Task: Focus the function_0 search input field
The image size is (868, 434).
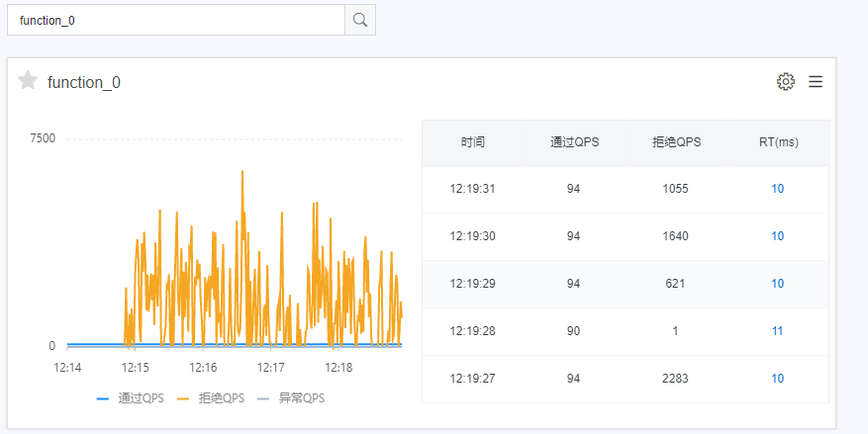Action: tap(176, 21)
